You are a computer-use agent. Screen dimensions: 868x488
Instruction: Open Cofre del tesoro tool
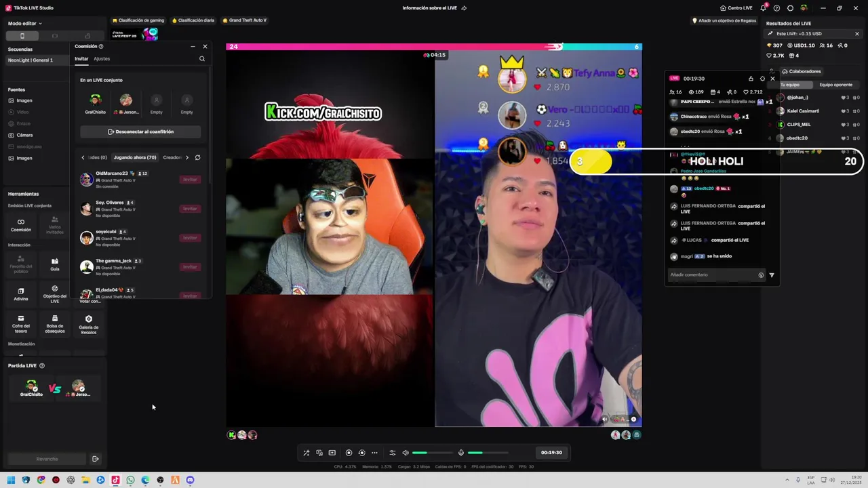pos(21,324)
